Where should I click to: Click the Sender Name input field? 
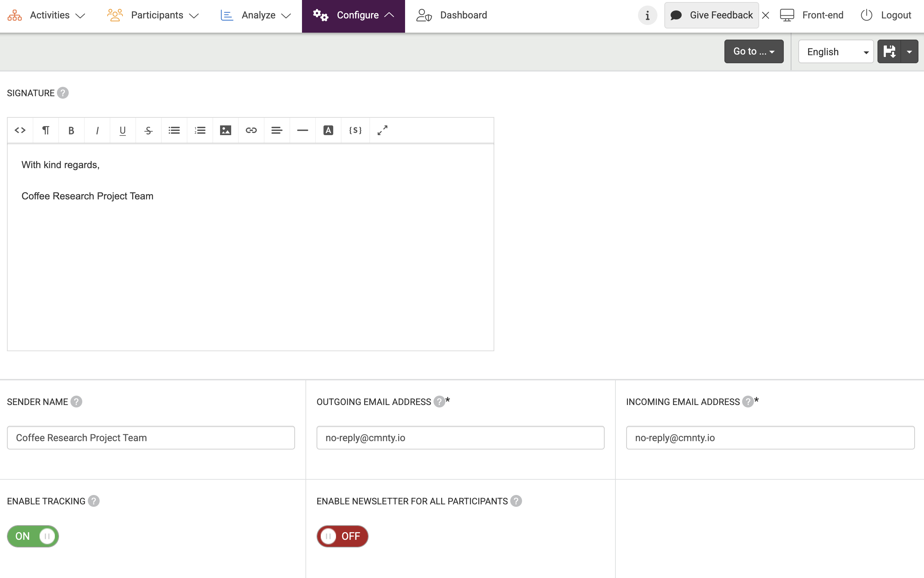(x=151, y=438)
